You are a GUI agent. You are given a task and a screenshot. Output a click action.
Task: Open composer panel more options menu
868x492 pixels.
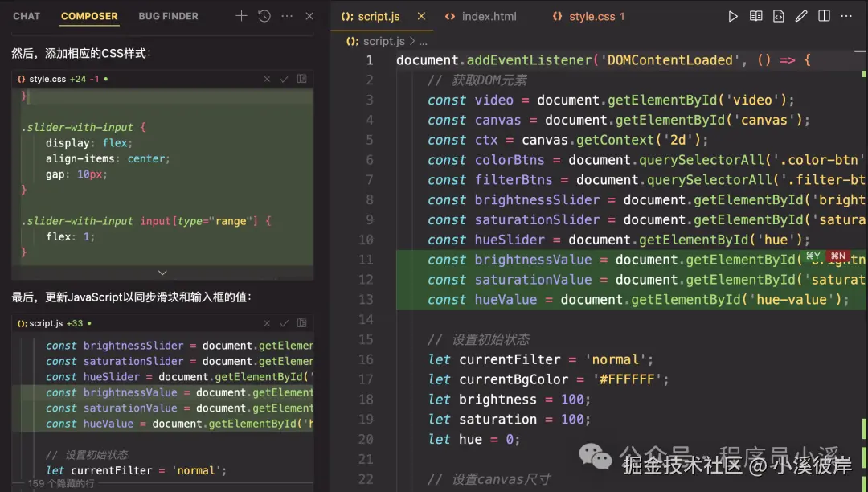[x=287, y=16]
